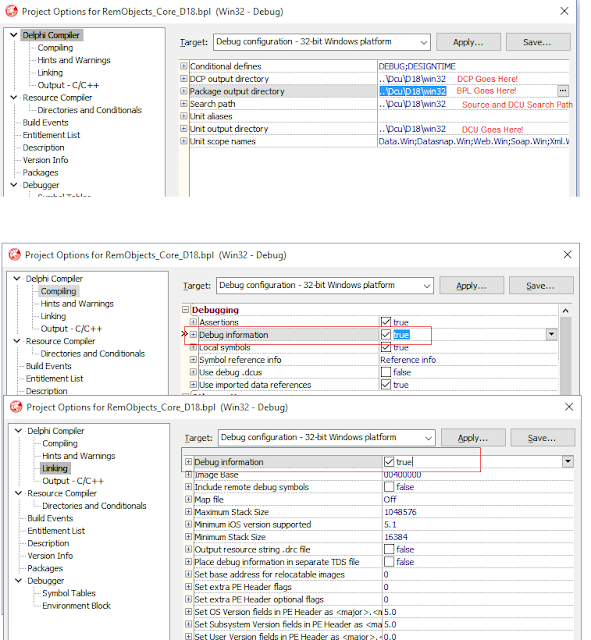Expand the Symbol reference info row
The image size is (591, 640).
193,360
